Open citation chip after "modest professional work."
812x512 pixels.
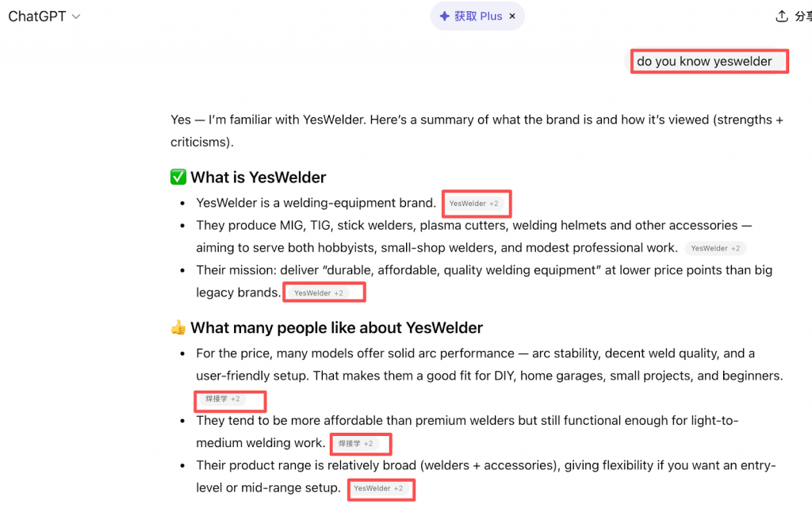(715, 248)
